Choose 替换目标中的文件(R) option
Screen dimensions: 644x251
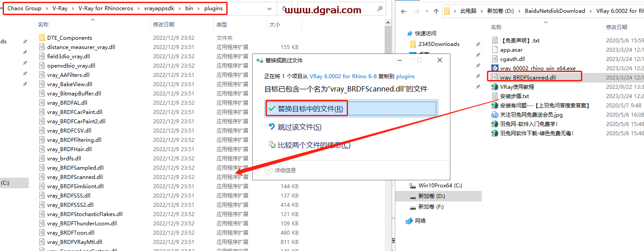pos(310,109)
